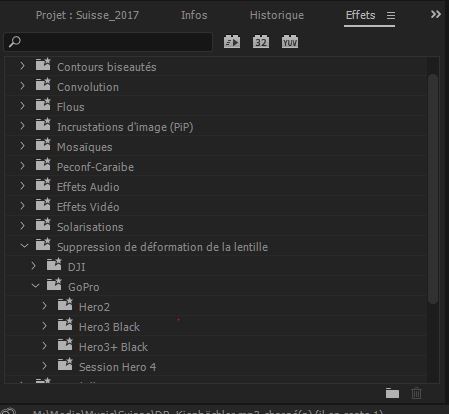Select the Hero3 Black preset folder icon
Screen dimensions: 449x414
(x=65, y=324)
